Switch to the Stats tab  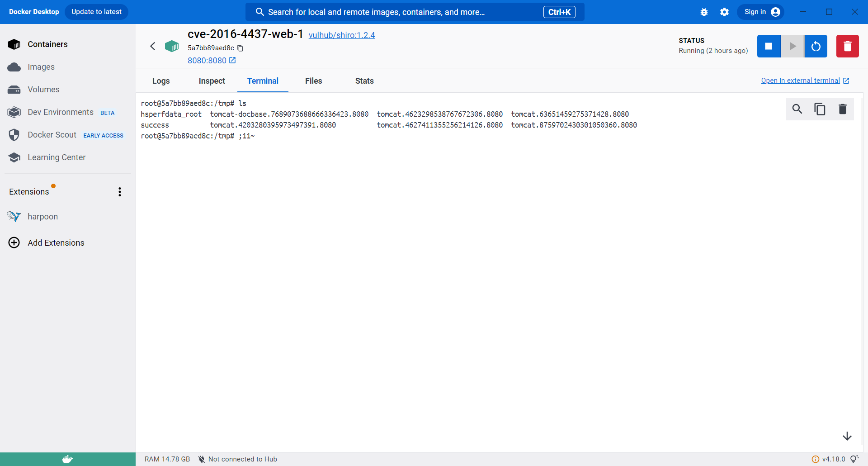(x=364, y=81)
